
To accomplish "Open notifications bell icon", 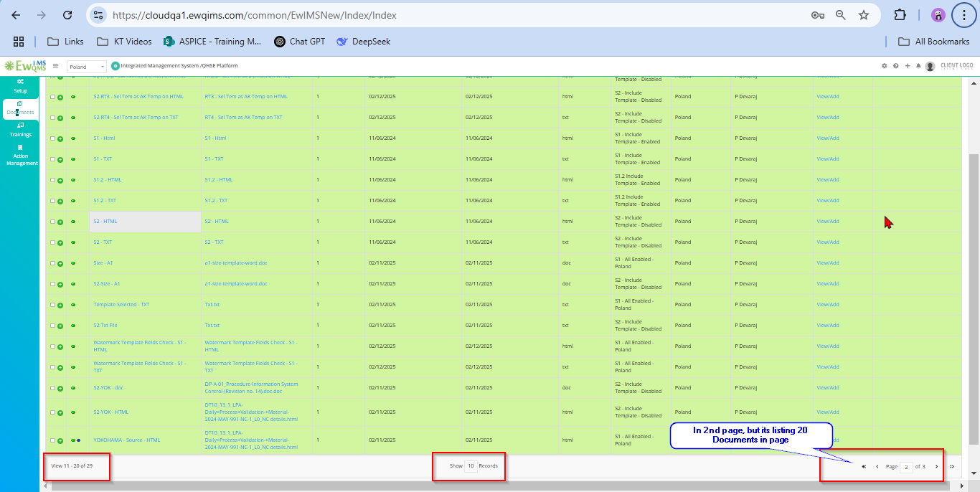I will [x=918, y=66].
